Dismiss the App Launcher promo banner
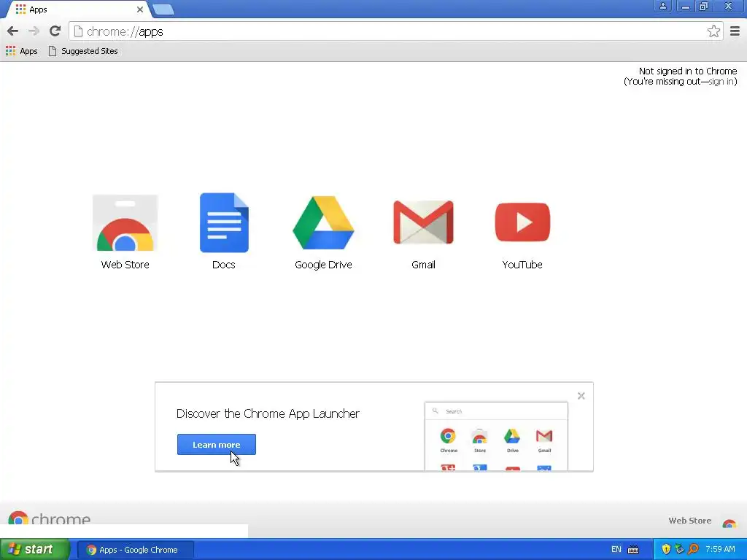 click(x=581, y=396)
